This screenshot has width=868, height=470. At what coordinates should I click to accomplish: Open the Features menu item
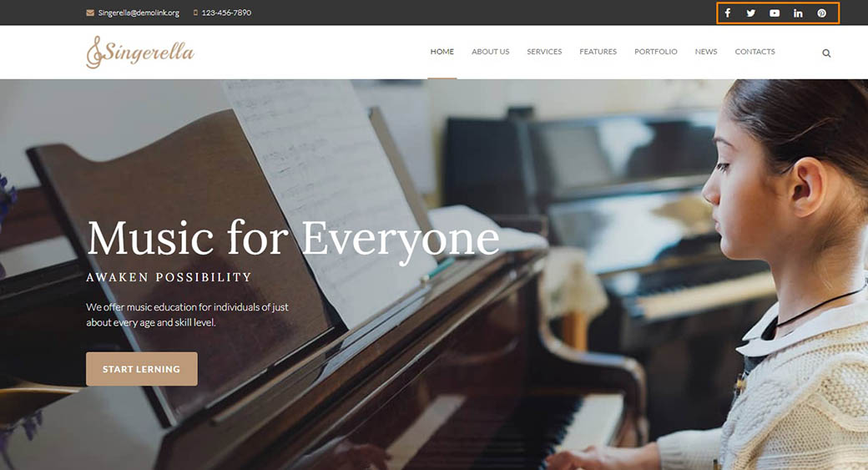pos(598,52)
